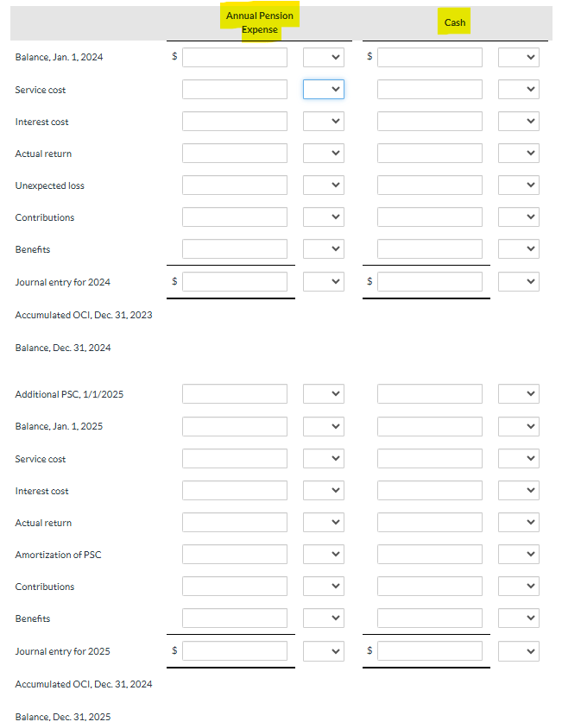562x728 pixels.
Task: Click Annual Pension Expense field for 2025 Service cost
Action: point(235,458)
